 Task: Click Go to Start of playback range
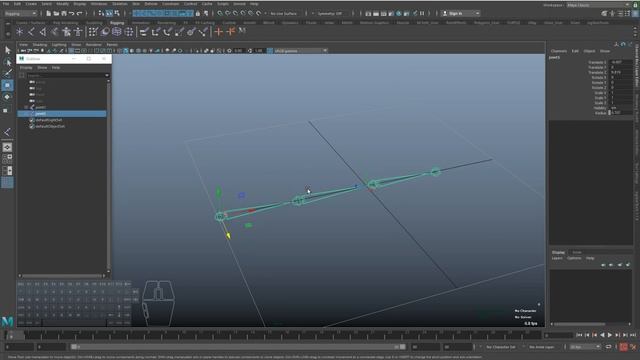click(579, 335)
